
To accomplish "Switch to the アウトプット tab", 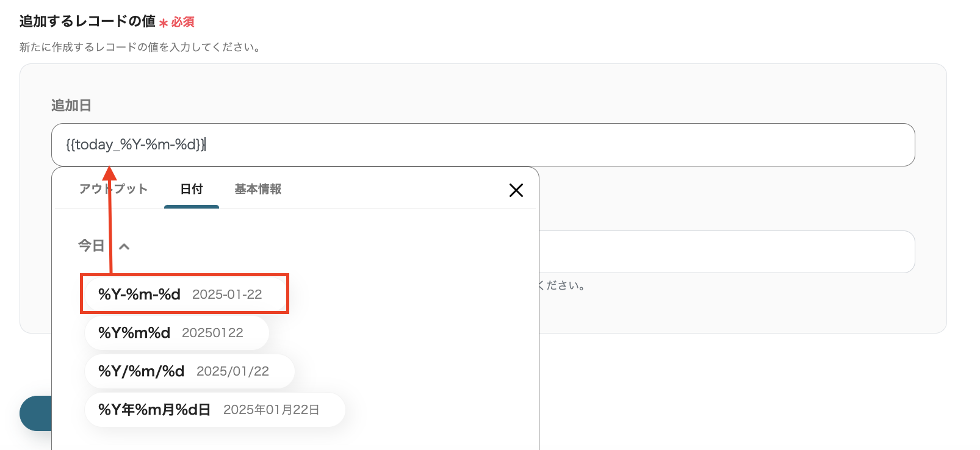I will pyautogui.click(x=113, y=189).
